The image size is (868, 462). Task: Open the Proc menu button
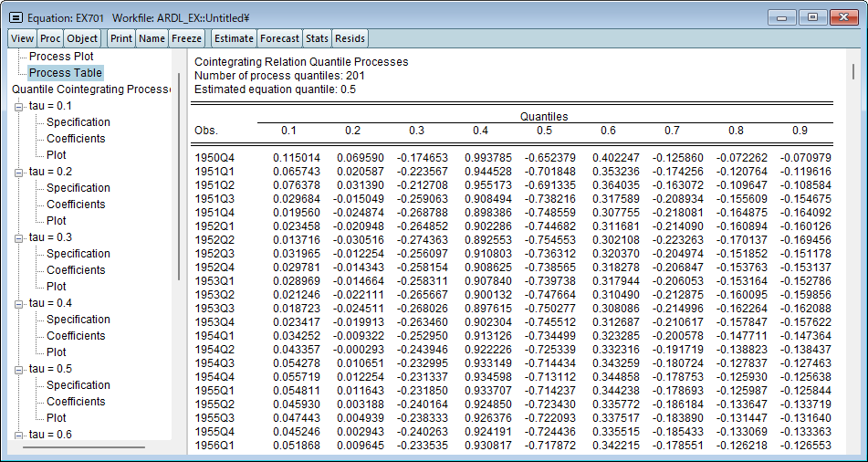(50, 38)
